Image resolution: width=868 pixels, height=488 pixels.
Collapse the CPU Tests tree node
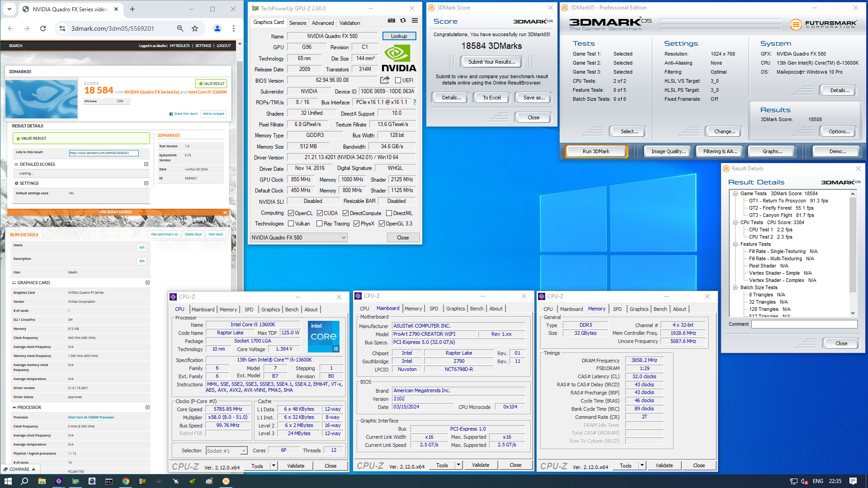coord(736,222)
